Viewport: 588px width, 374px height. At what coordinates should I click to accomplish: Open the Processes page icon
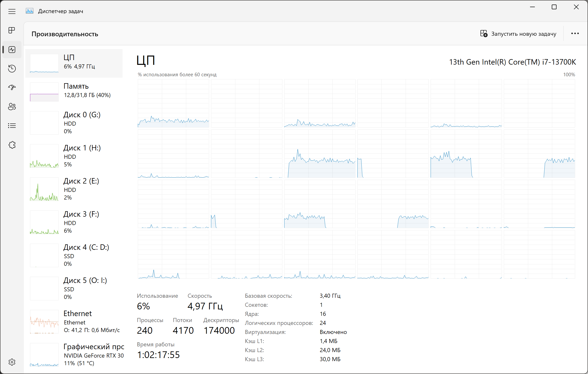[x=12, y=30]
